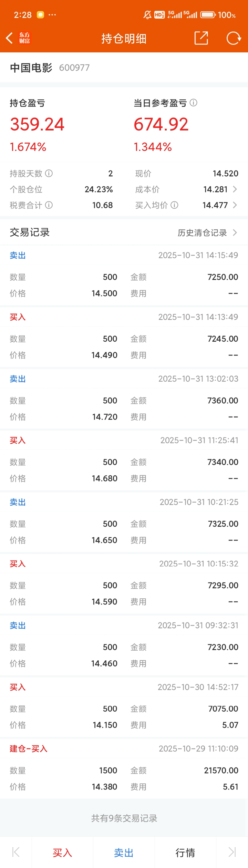248x868 pixels.
Task: Select the 买入 bottom tab
Action: (62, 852)
